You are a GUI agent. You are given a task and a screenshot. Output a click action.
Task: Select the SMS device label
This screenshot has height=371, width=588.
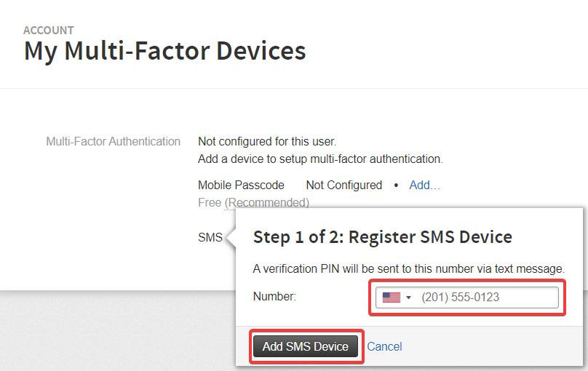tap(210, 237)
